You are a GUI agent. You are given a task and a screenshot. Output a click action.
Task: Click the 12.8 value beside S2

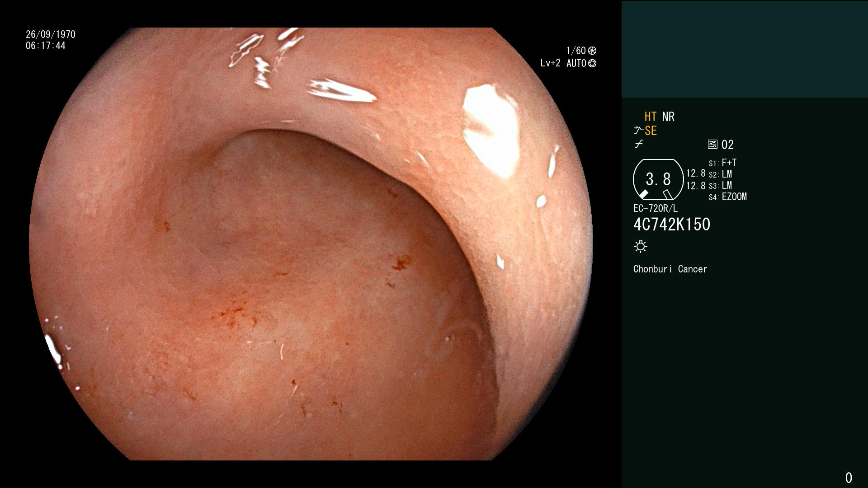coord(696,173)
